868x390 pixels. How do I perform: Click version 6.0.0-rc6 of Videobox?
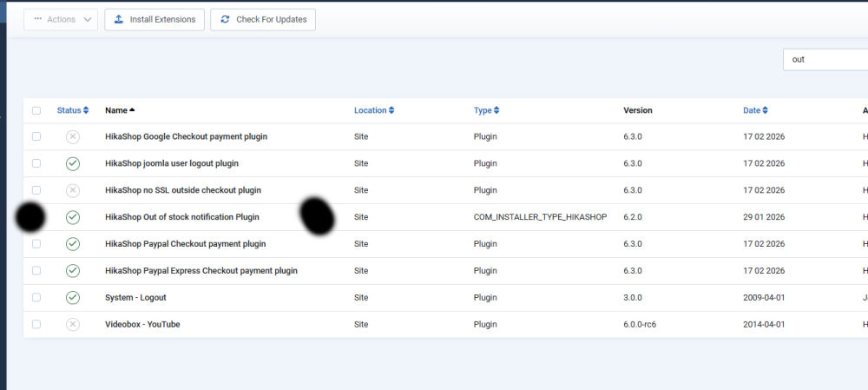point(640,325)
